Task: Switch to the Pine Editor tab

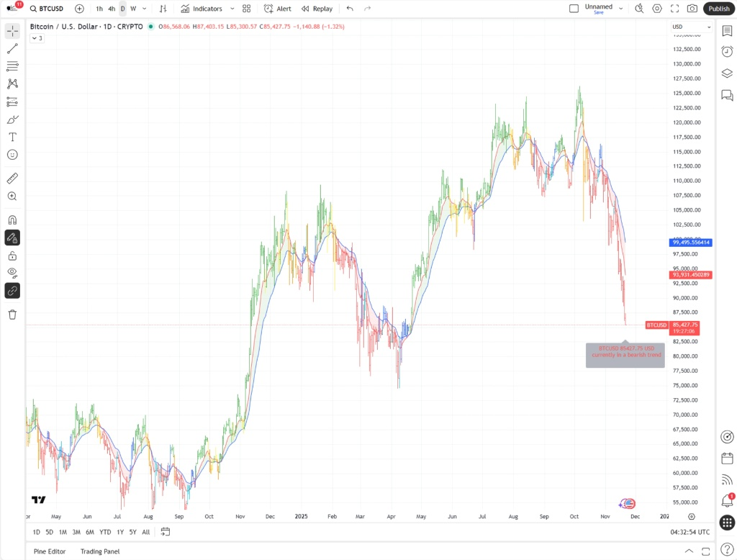Action: [49, 551]
